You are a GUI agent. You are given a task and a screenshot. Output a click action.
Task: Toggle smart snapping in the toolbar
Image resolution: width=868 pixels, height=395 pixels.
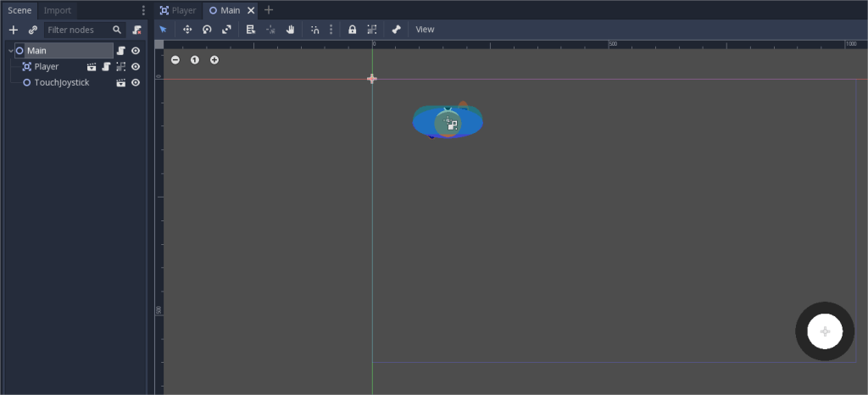click(314, 30)
